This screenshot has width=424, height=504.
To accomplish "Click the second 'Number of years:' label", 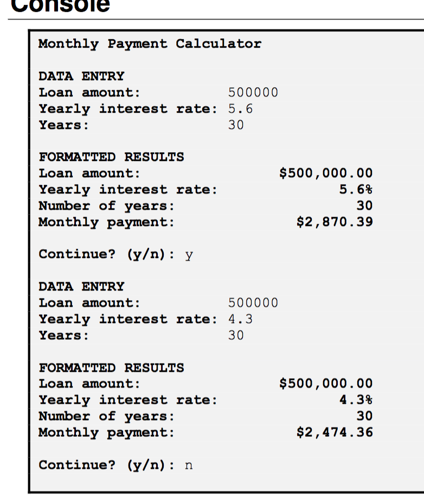I will pos(107,416).
